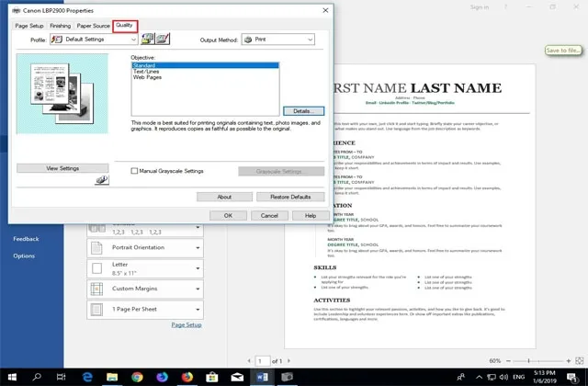The height and width of the screenshot is (386, 588).
Task: Click the Details button
Action: coord(304,111)
